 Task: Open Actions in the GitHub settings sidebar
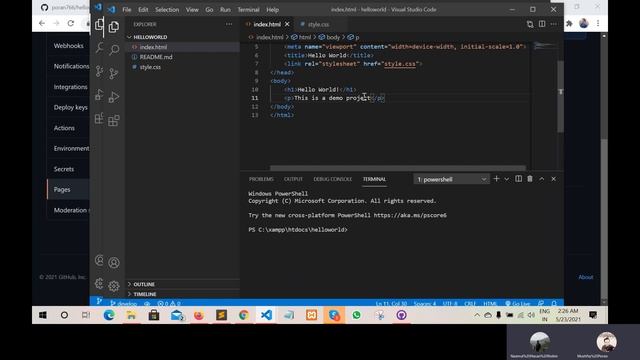click(x=64, y=128)
